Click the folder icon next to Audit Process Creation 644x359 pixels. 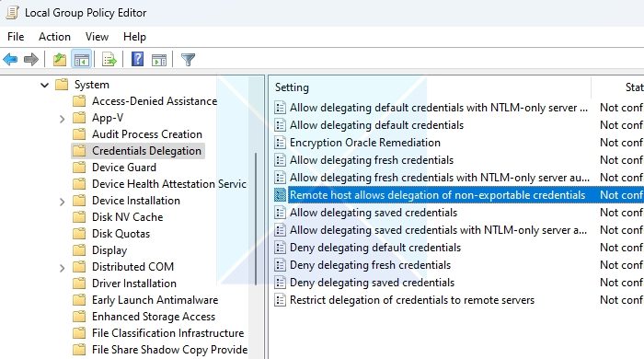[x=79, y=134]
